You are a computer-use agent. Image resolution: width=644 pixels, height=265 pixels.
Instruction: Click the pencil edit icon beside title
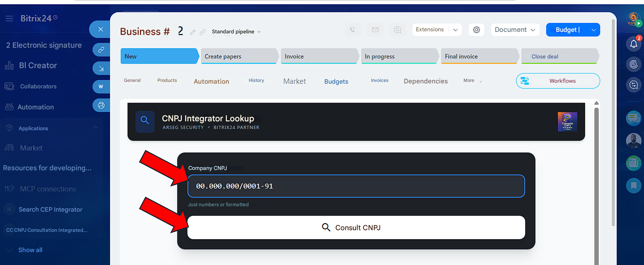pos(193,32)
